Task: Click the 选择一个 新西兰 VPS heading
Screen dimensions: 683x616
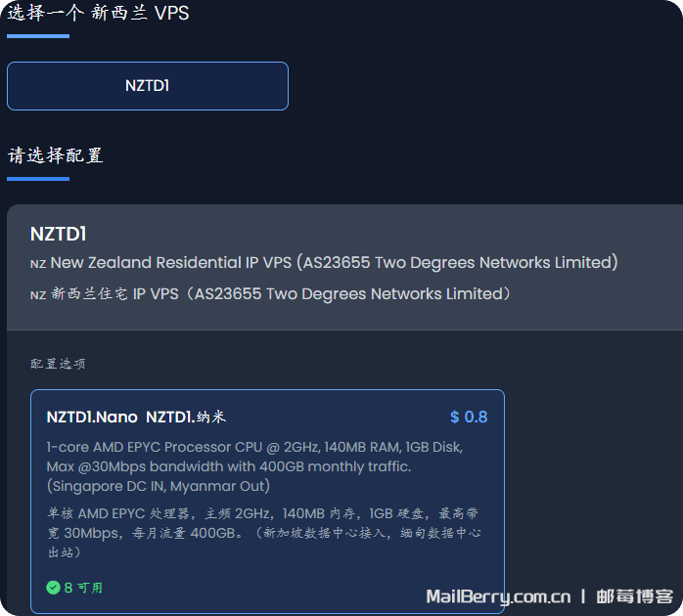Action: (98, 14)
